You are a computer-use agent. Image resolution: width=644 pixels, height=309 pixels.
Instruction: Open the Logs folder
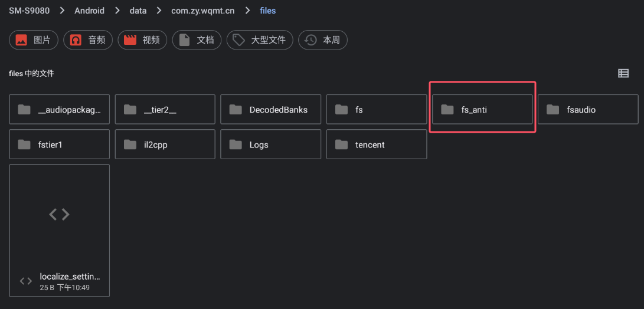click(271, 144)
